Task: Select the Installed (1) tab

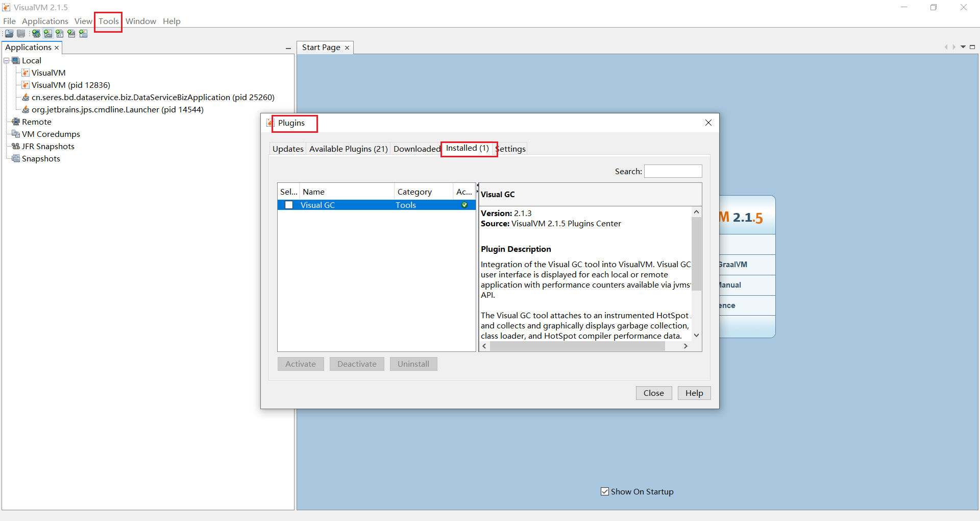Action: 468,148
